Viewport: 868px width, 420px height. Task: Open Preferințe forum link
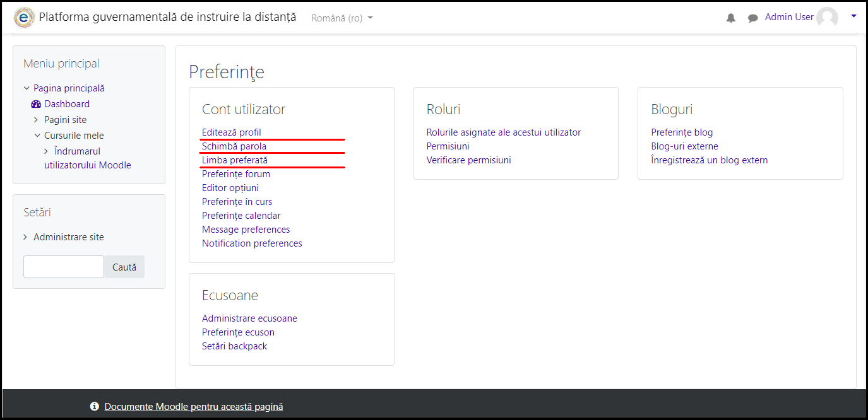click(236, 174)
